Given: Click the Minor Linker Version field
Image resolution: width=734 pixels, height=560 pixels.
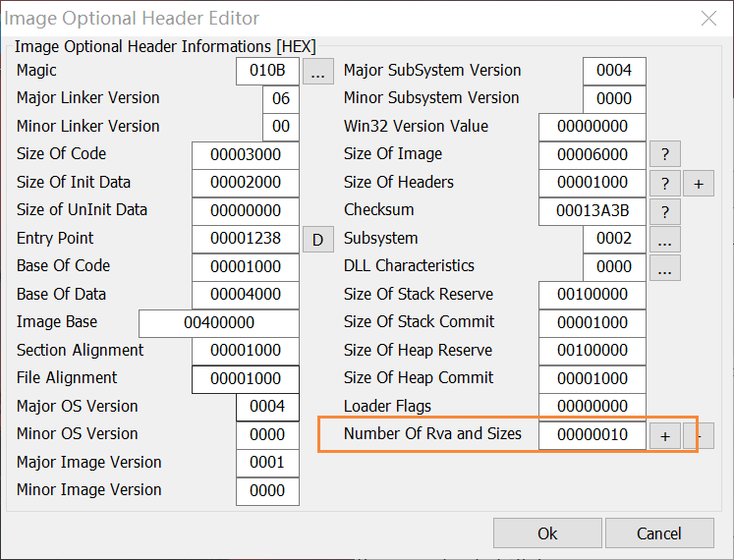Looking at the screenshot, I should (x=281, y=127).
